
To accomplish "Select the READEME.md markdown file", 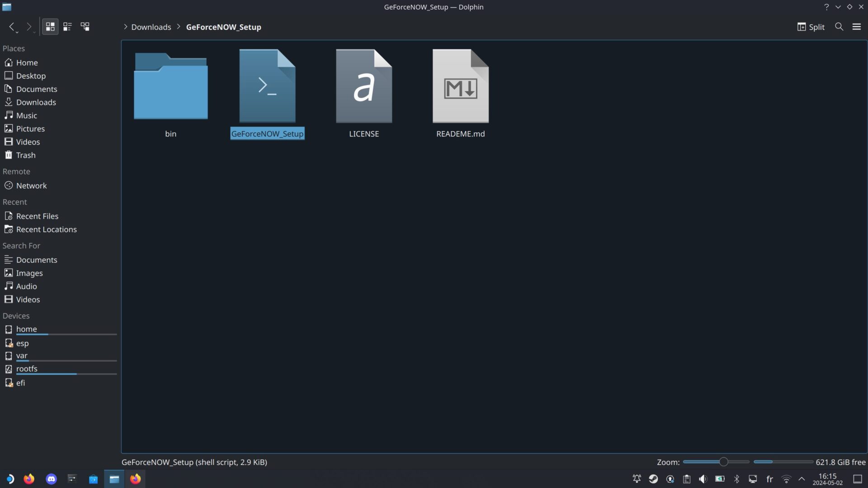I will click(460, 86).
